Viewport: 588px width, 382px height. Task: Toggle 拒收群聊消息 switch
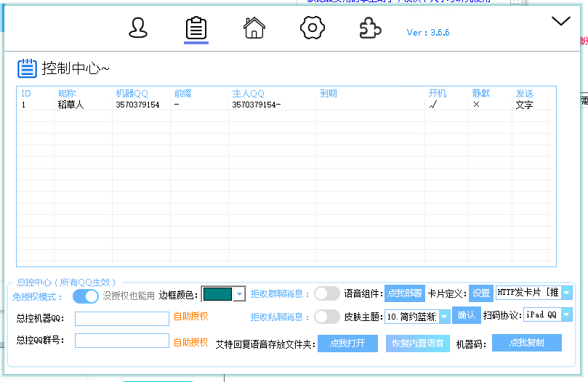[327, 293]
